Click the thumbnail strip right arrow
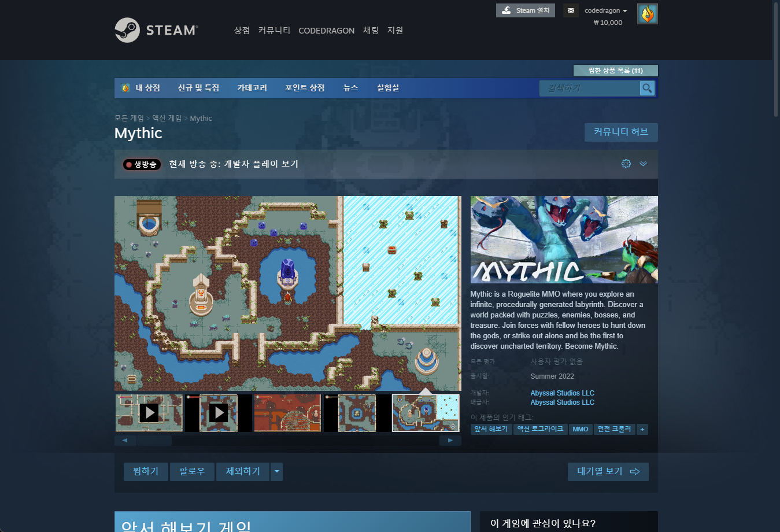 click(x=450, y=441)
